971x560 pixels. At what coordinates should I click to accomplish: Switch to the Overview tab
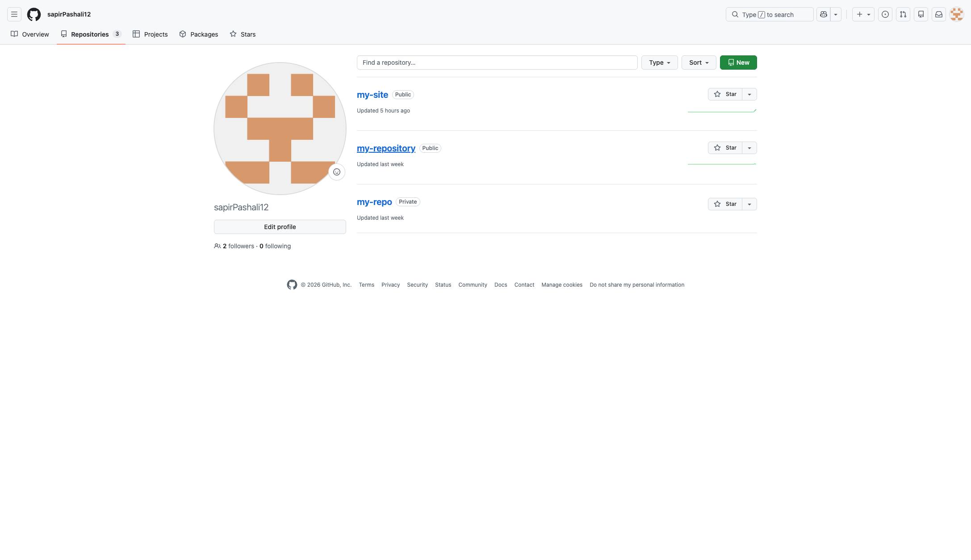30,34
